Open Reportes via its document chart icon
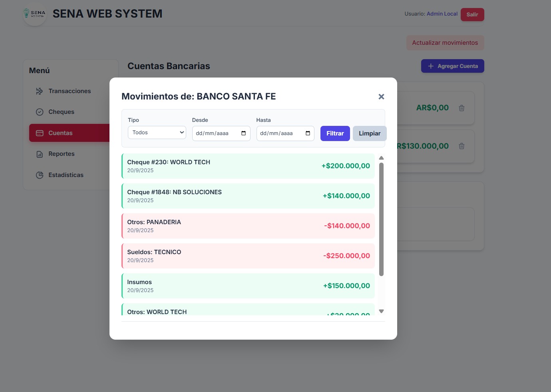Screen dimensions: 551x392 tap(40, 153)
